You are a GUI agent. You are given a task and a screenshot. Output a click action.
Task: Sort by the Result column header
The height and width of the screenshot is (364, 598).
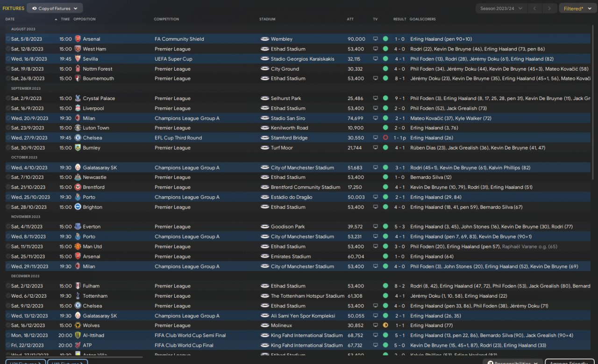tap(399, 19)
